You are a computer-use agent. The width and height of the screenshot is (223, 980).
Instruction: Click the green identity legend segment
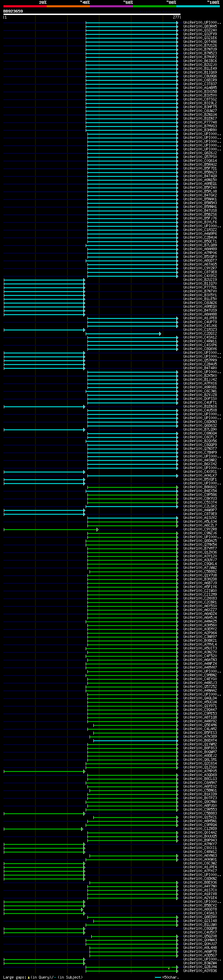[155, 6]
